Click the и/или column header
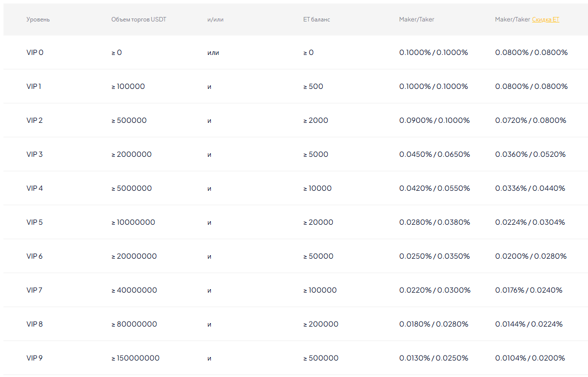The width and height of the screenshot is (588, 377). point(215,19)
